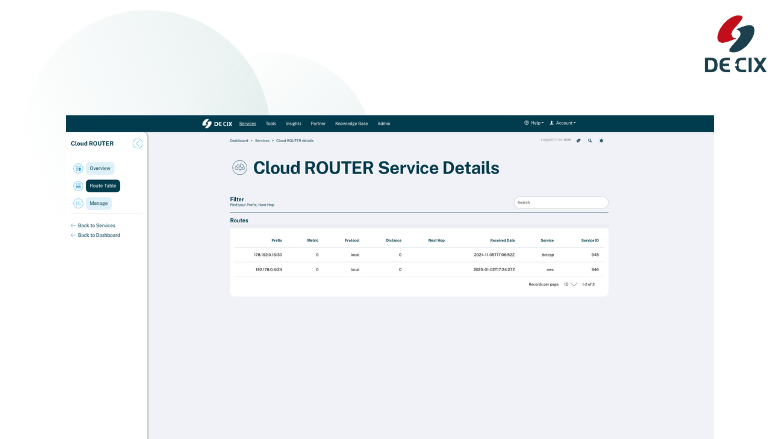The height and width of the screenshot is (439, 780).
Task: Open the Manage section
Action: (x=98, y=203)
